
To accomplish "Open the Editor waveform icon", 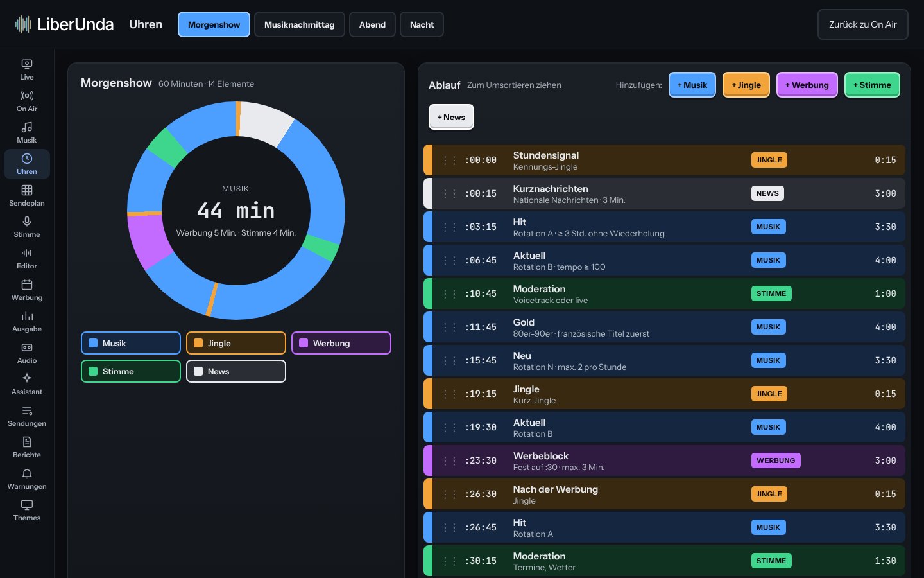I will [x=27, y=252].
